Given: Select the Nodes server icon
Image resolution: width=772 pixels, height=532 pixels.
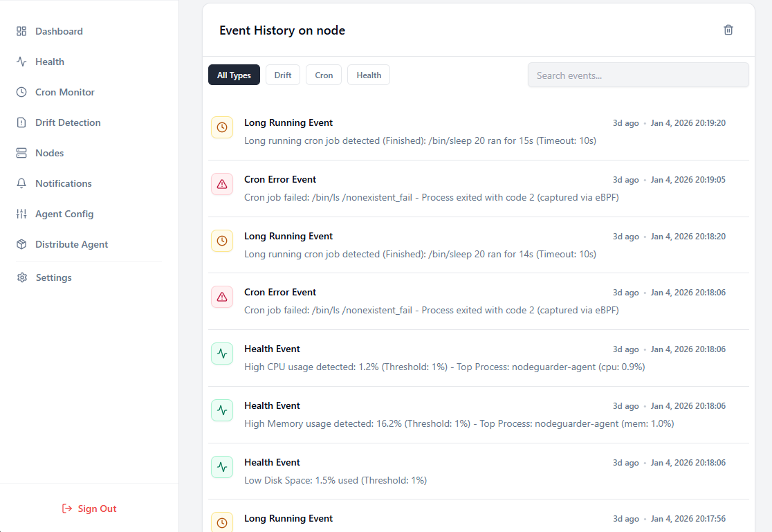Looking at the screenshot, I should point(21,152).
